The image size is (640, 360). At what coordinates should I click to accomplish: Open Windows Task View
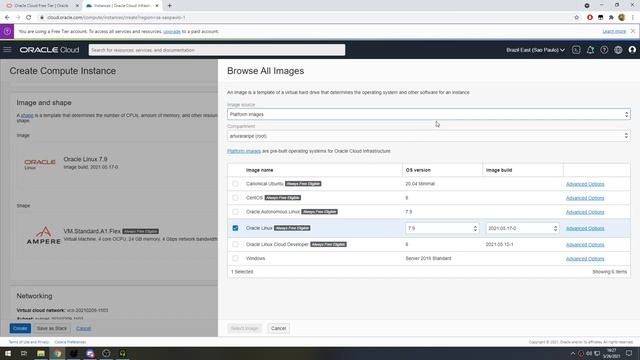point(24,353)
